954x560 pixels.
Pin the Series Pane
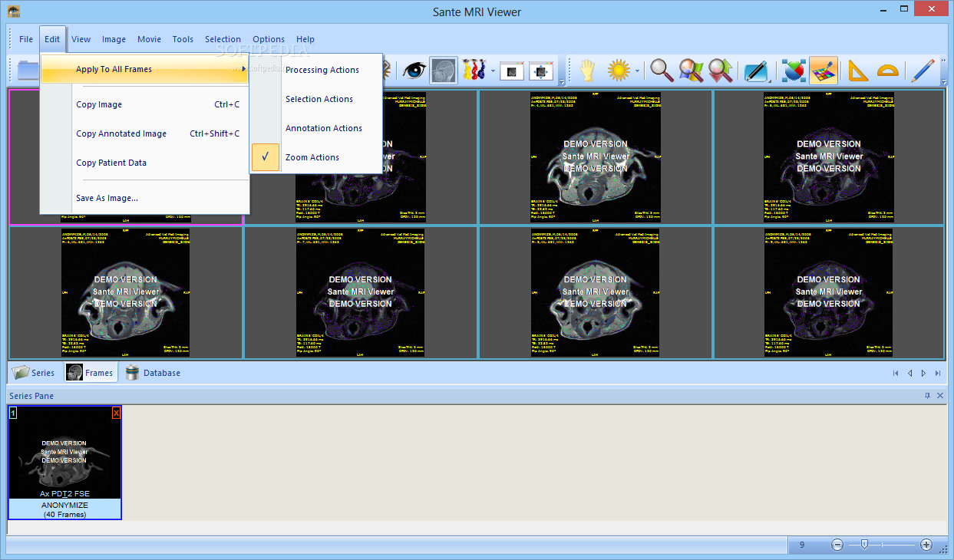(927, 396)
